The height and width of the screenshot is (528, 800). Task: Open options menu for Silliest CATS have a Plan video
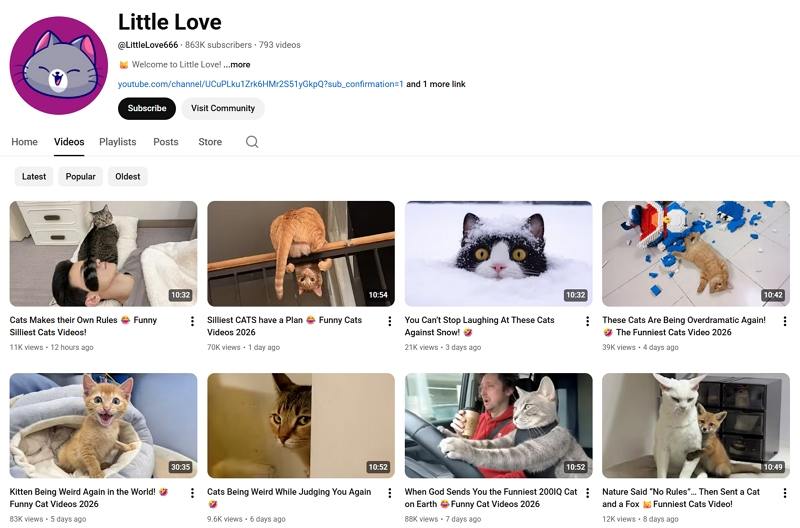pyautogui.click(x=390, y=321)
